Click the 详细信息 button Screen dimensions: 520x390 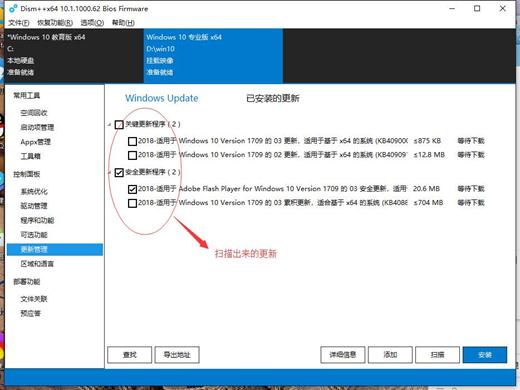tap(343, 355)
